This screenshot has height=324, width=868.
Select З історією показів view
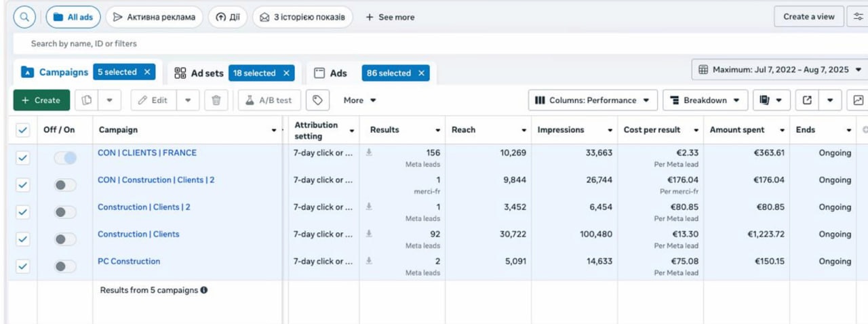pyautogui.click(x=302, y=17)
